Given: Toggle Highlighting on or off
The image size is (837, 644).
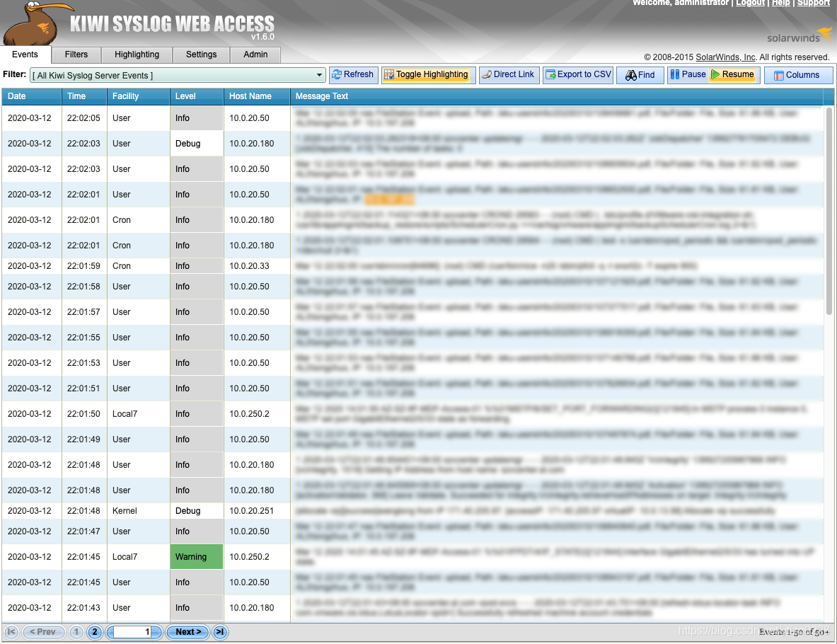Looking at the screenshot, I should [428, 74].
